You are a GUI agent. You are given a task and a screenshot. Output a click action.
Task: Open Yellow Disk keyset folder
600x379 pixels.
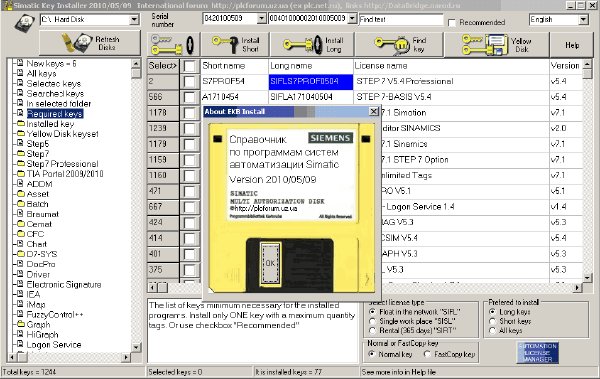click(x=62, y=134)
